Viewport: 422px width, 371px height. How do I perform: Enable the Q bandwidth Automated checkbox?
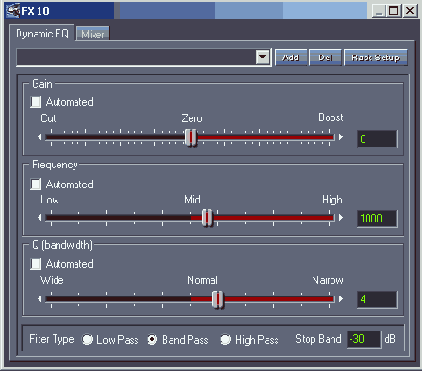(36, 264)
